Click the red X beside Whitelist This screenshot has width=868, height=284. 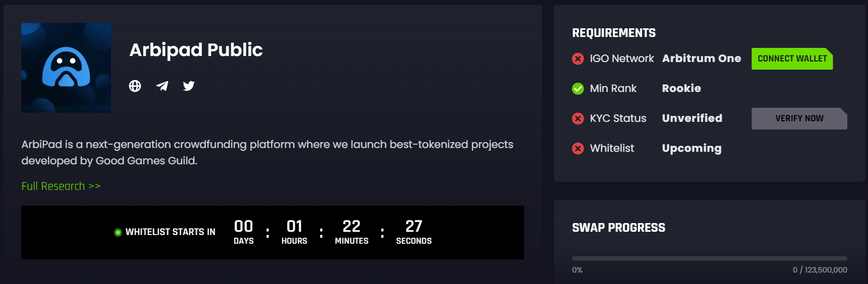point(578,149)
